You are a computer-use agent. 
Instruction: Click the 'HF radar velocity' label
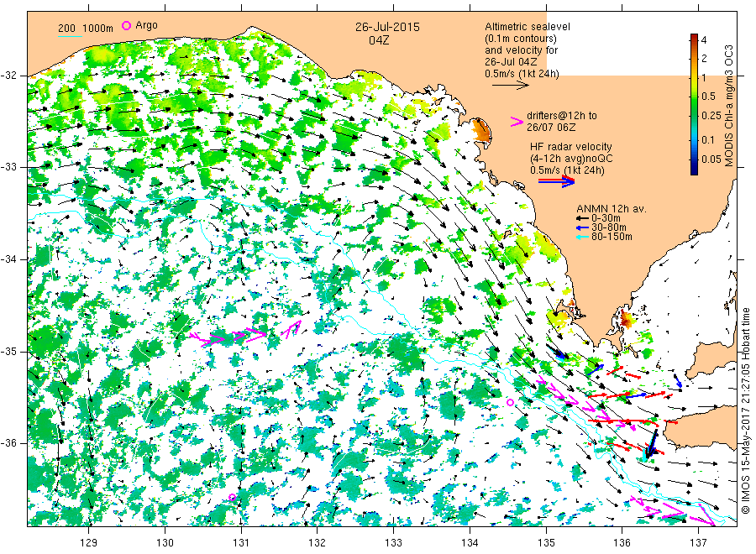[571, 147]
